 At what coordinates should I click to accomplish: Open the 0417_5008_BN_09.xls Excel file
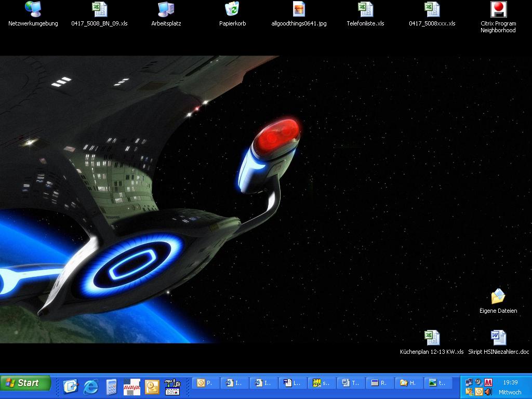click(x=99, y=9)
